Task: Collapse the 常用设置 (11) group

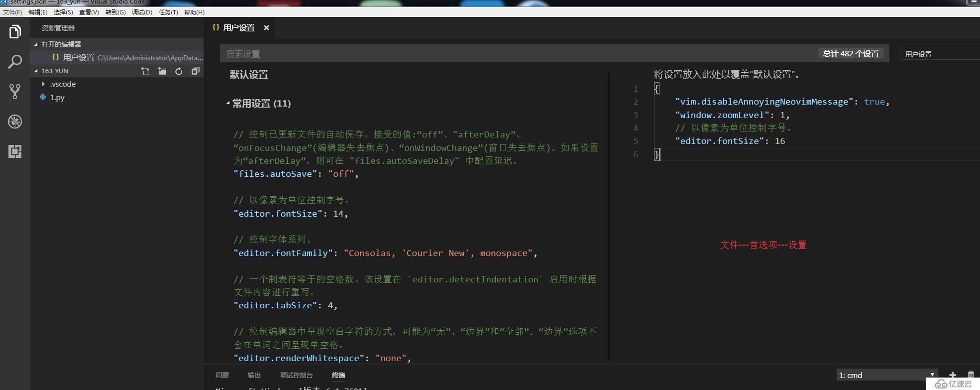Action: 228,104
